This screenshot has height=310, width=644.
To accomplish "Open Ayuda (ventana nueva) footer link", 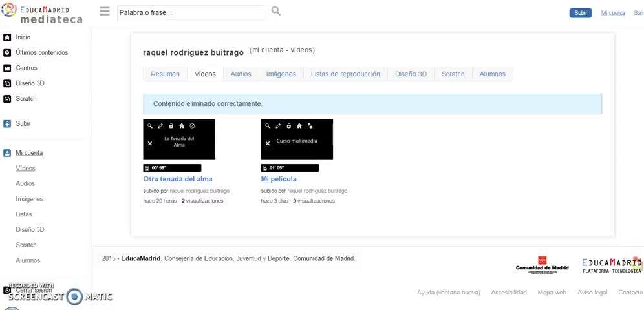I will click(x=449, y=293).
